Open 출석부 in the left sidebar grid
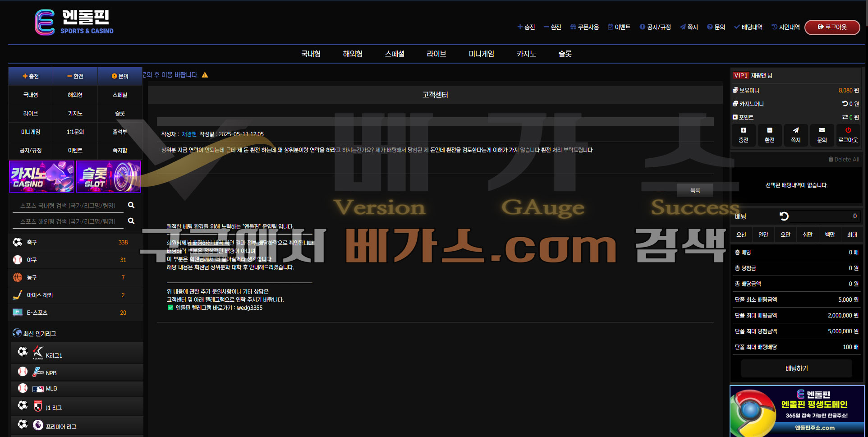The image size is (868, 437). (120, 132)
